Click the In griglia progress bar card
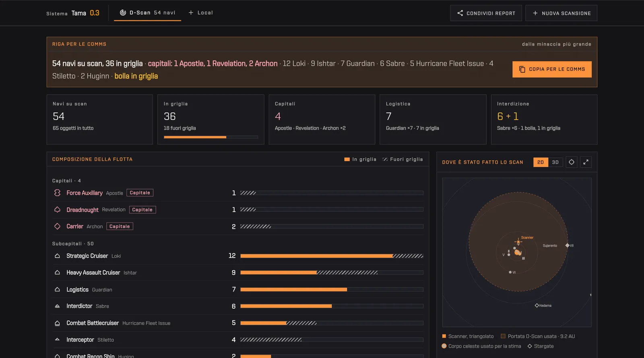Image resolution: width=644 pixels, height=358 pixels. (x=211, y=120)
